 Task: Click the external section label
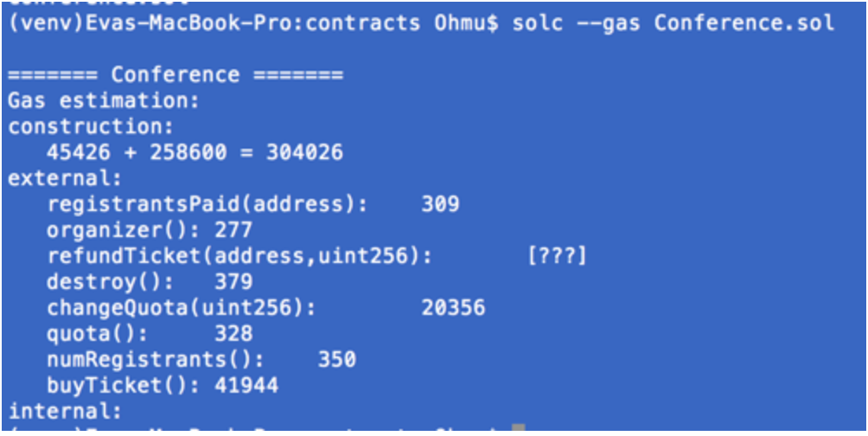tap(66, 178)
